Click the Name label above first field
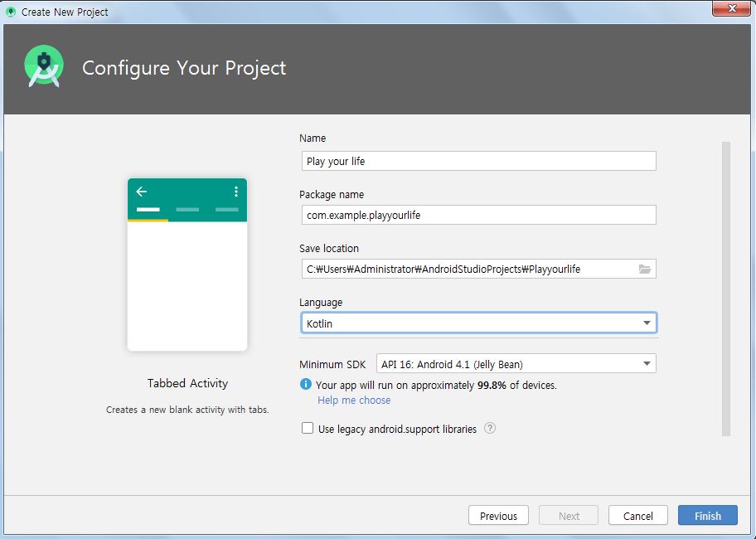This screenshot has height=539, width=756. tap(313, 138)
